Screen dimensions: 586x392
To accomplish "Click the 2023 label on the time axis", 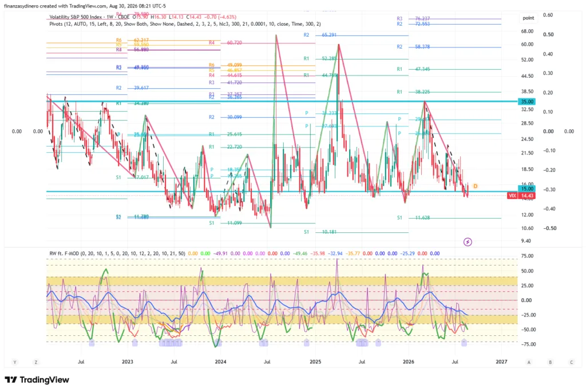I will coord(128,362).
